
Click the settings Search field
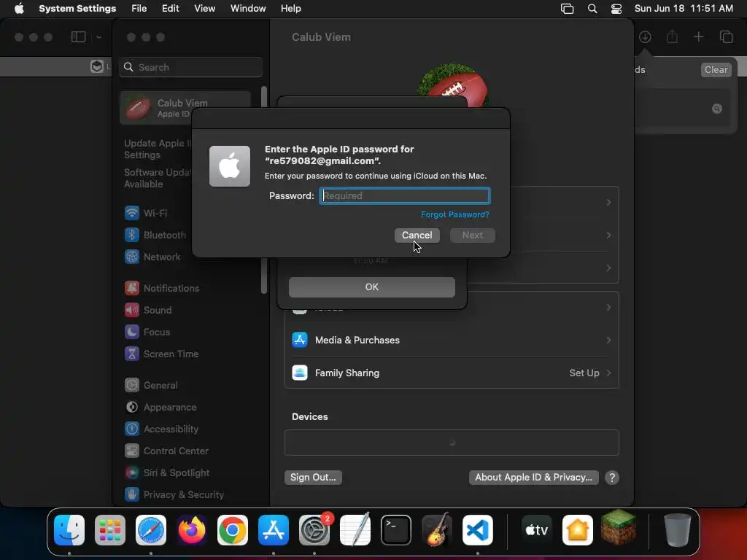click(190, 67)
